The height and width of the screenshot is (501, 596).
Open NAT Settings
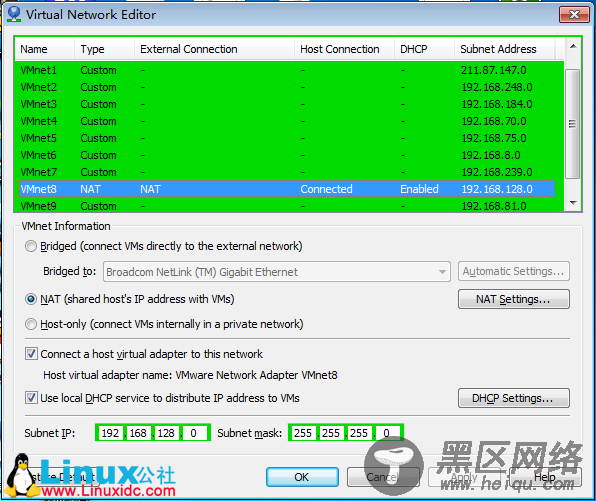point(514,299)
